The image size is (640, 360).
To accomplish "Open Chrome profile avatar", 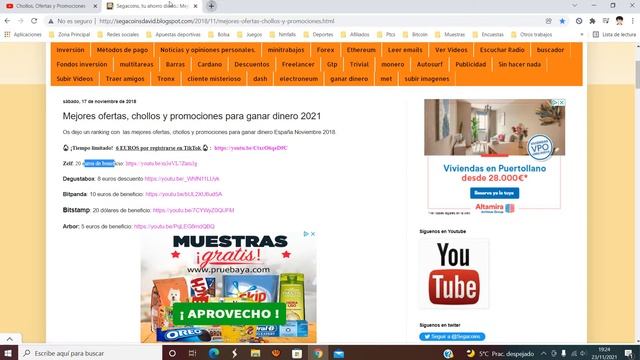I will click(x=619, y=21).
